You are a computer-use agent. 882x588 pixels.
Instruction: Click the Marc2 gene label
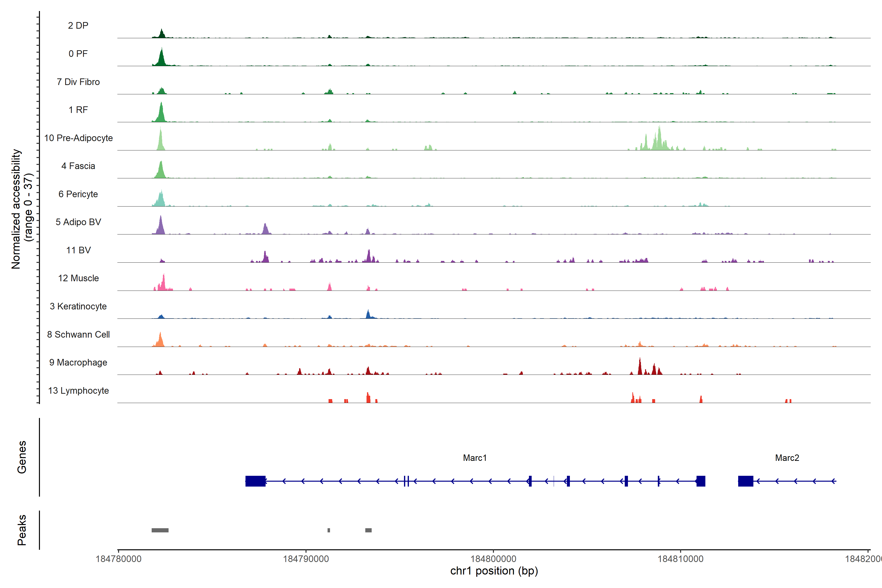787,457
